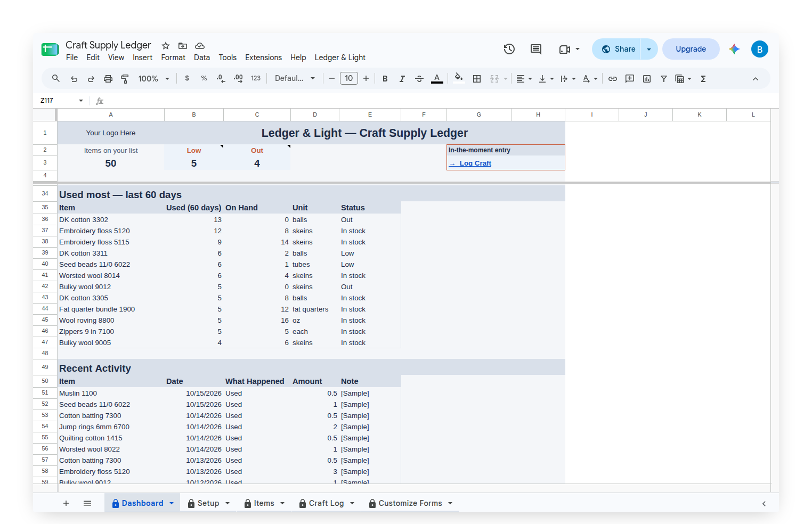Insert a chart
The image size is (812, 524).
[647, 79]
